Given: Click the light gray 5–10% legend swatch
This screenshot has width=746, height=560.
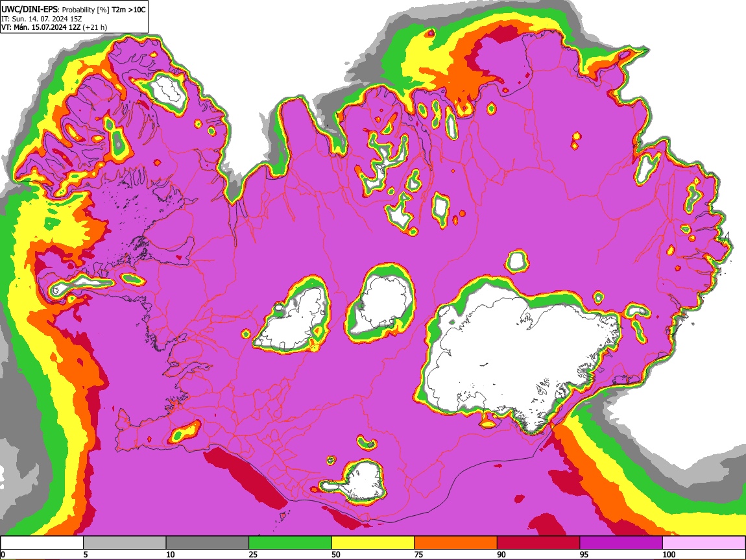Looking at the screenshot, I should point(125,543).
